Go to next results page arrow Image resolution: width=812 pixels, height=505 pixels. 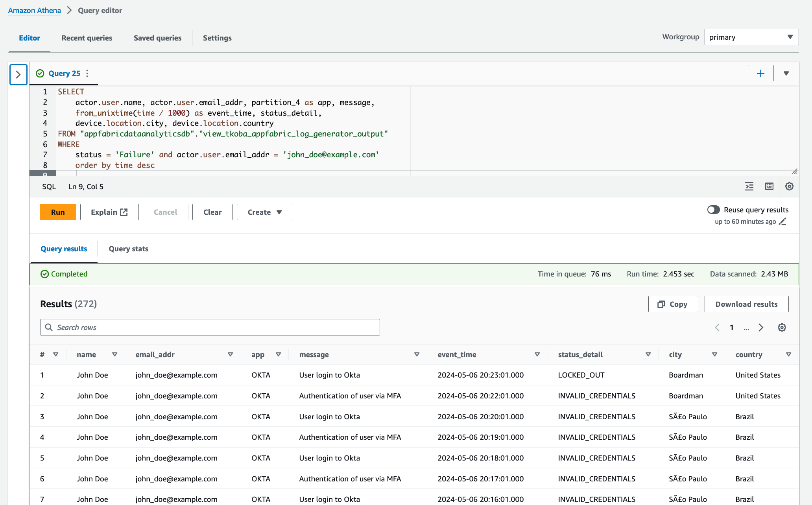click(x=761, y=328)
